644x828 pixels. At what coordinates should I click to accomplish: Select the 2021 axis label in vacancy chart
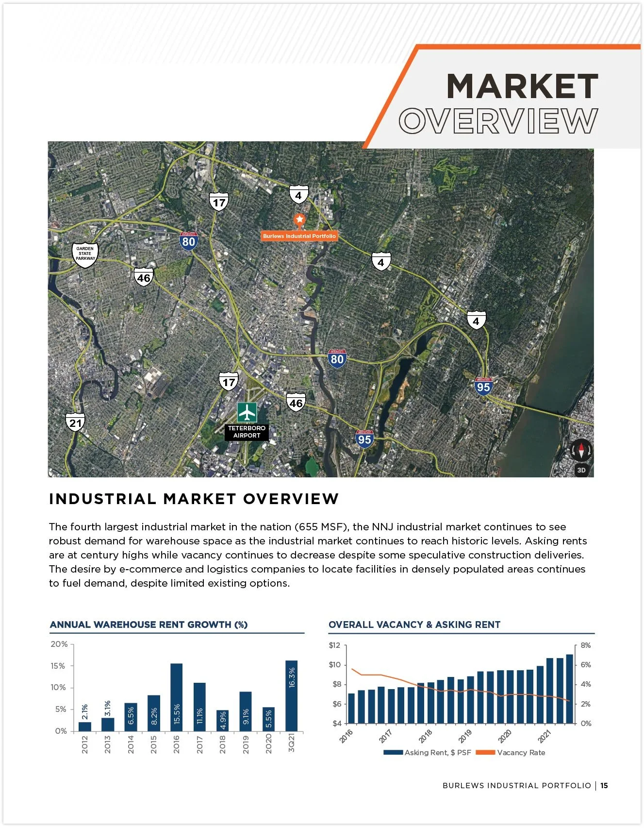pyautogui.click(x=544, y=736)
